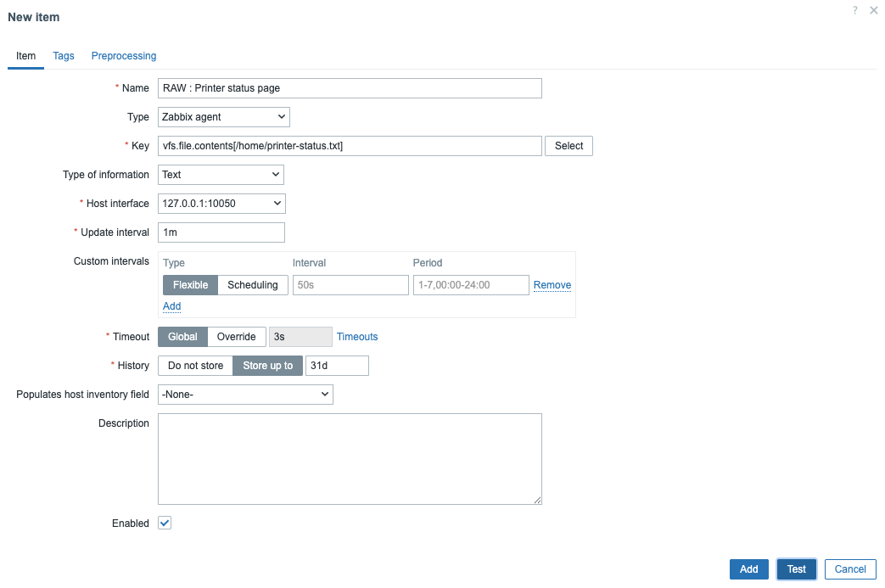Open the Timeouts link

(x=357, y=337)
